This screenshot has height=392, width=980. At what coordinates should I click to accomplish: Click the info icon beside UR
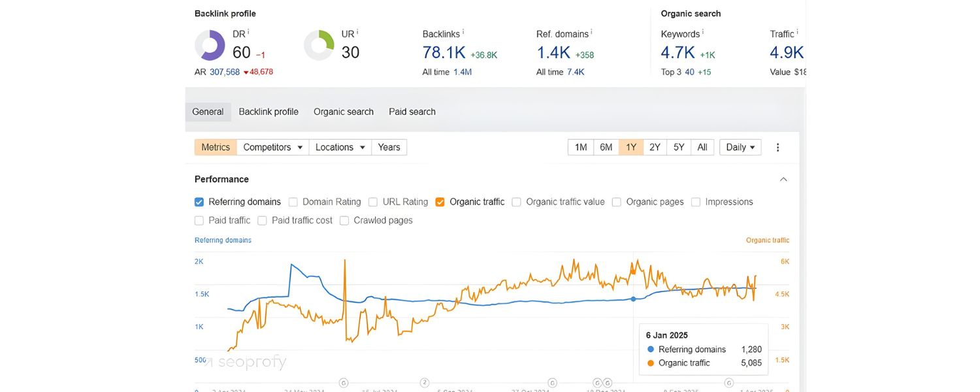(x=357, y=31)
